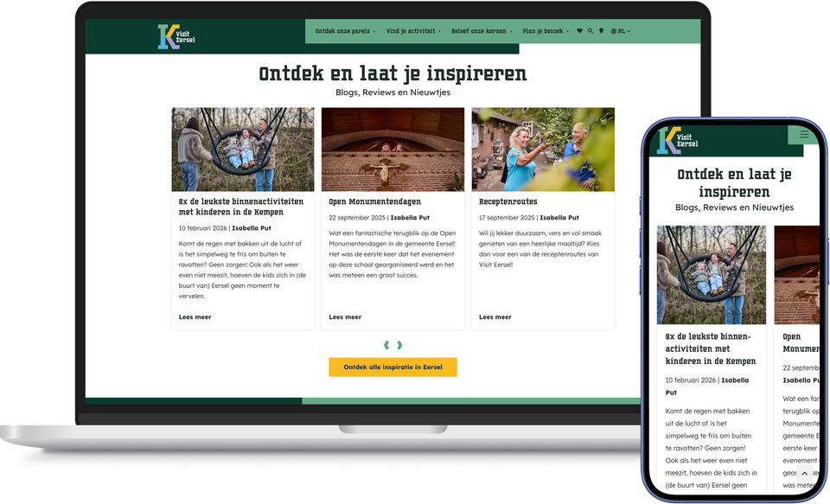Click the swing family photo thumbnail on laptop
The width and height of the screenshot is (830, 504).
click(x=242, y=150)
